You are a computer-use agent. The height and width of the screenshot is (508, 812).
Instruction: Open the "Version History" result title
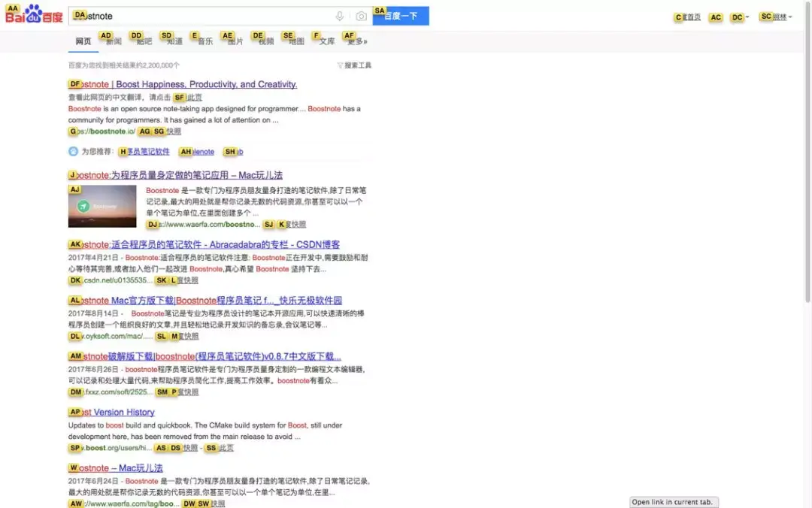point(111,413)
